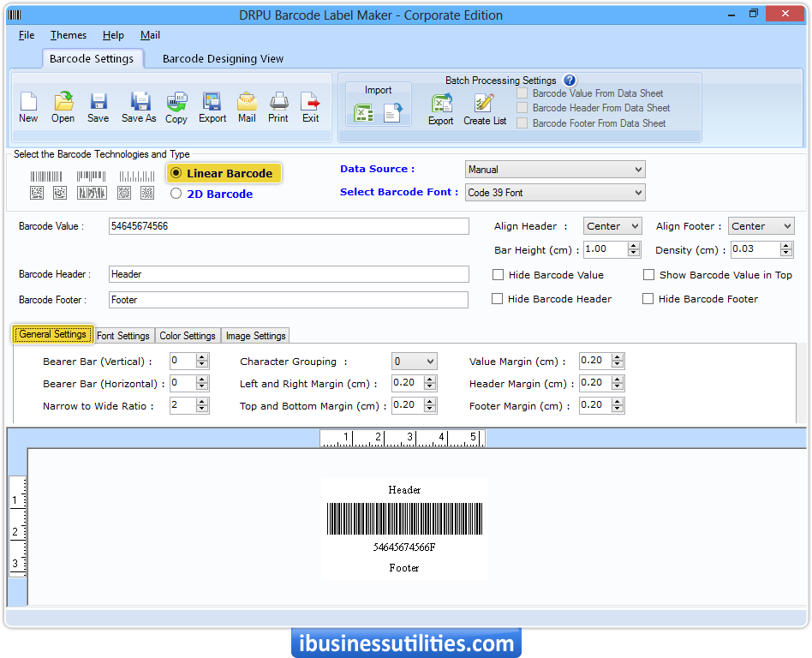The image size is (812, 658).
Task: Open Image Settings tab
Action: tap(256, 336)
